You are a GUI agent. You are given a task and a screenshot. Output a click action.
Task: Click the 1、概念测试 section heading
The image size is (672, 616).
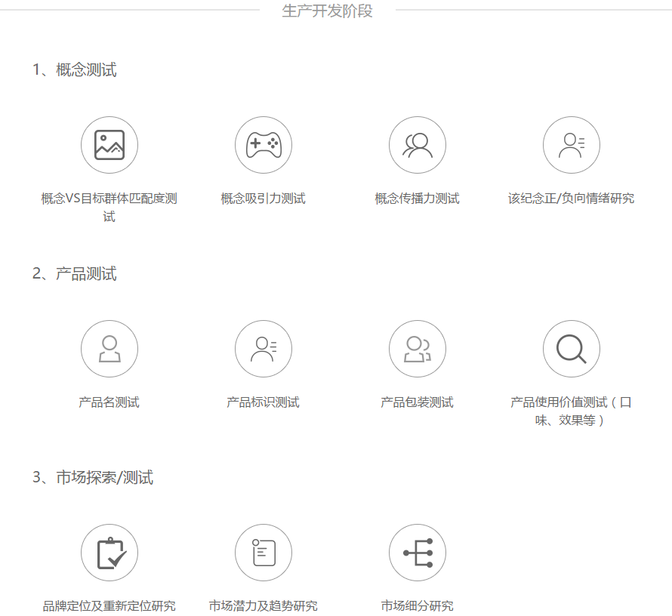(75, 69)
